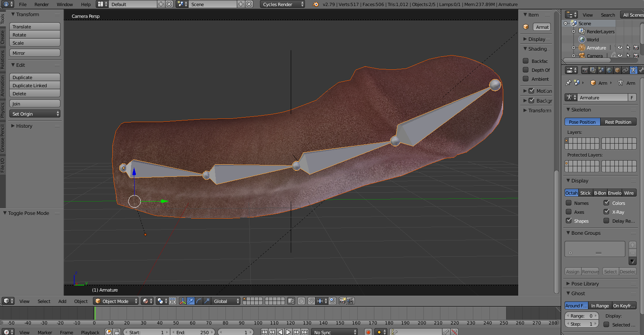Click the Rest Position button
The height and width of the screenshot is (335, 644).
coord(618,122)
